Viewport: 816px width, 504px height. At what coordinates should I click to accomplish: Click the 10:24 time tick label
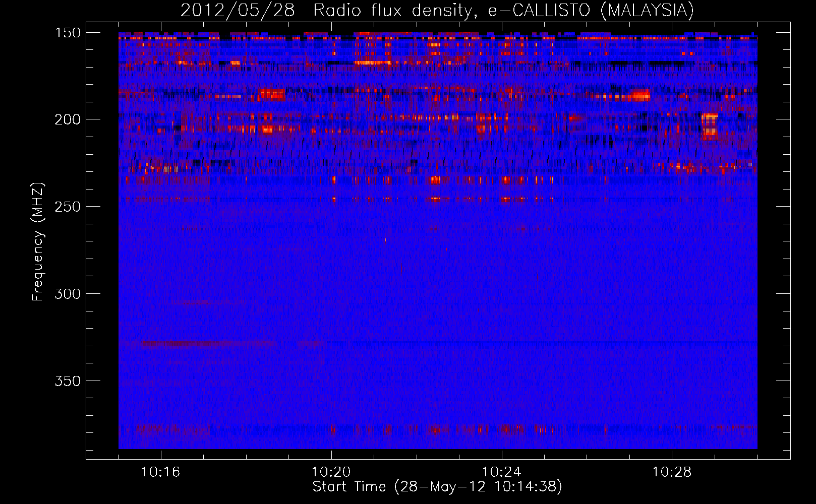502,472
